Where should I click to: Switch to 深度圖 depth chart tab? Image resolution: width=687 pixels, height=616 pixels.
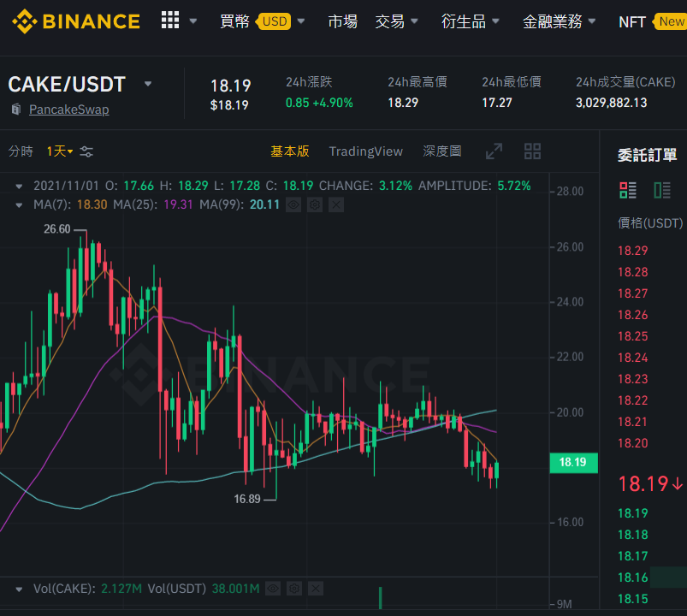click(x=442, y=151)
